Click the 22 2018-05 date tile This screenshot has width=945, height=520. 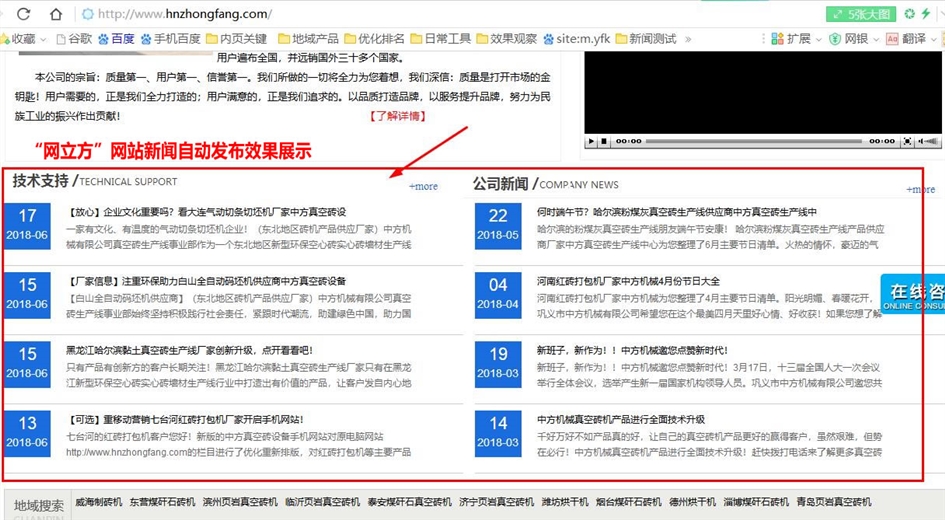pyautogui.click(x=498, y=226)
